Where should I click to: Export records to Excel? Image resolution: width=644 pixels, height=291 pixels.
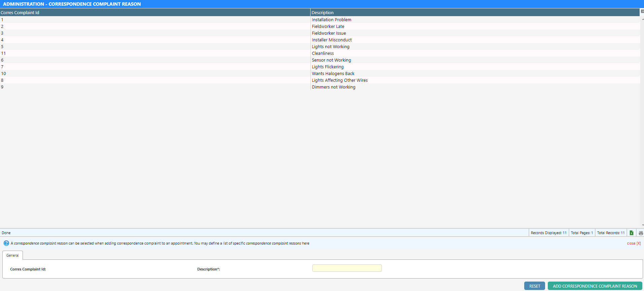click(632, 233)
